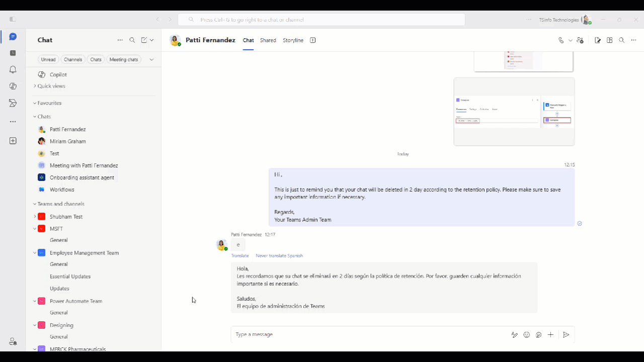Click the Unread filter pill
644x362 pixels.
48,59
